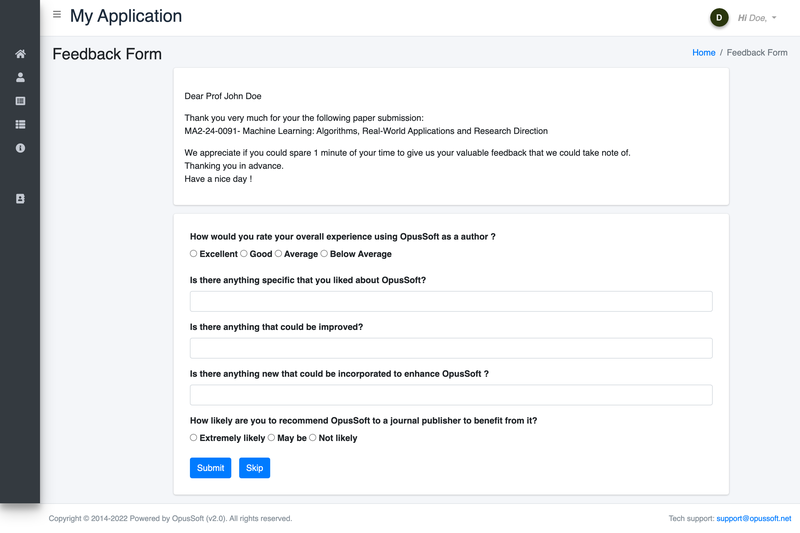This screenshot has width=800, height=533.
Task: Open the support@opussoft.net email link
Action: click(x=754, y=518)
